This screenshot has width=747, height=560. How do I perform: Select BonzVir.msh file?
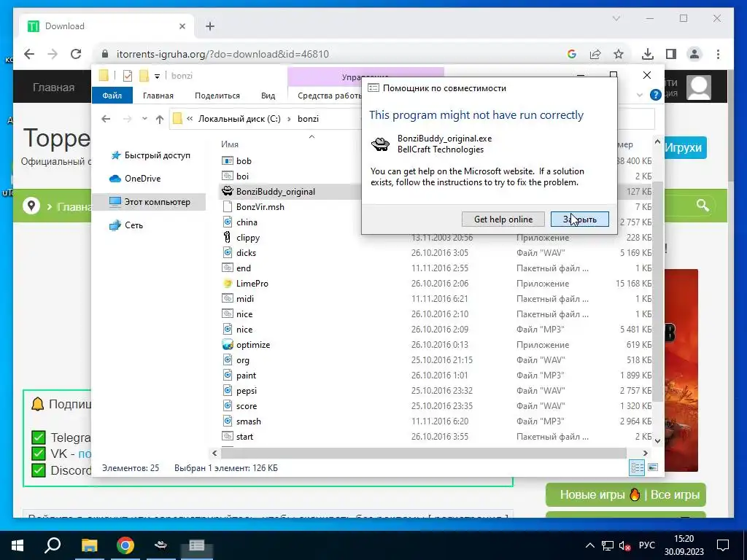260,206
